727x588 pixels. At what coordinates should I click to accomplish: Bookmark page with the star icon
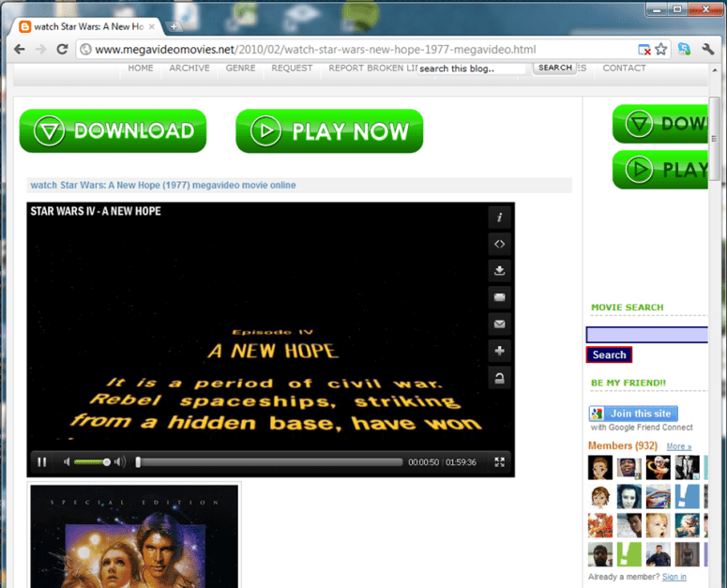tap(661, 50)
